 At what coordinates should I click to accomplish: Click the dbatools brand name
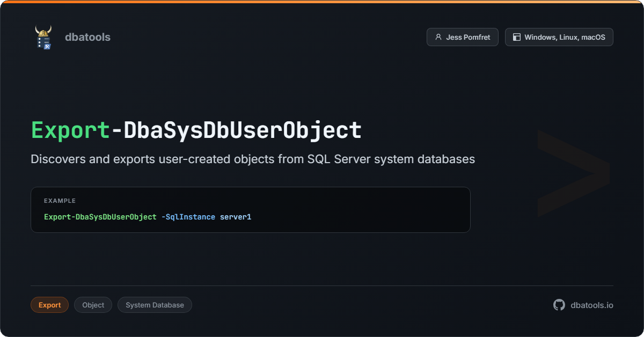point(87,37)
